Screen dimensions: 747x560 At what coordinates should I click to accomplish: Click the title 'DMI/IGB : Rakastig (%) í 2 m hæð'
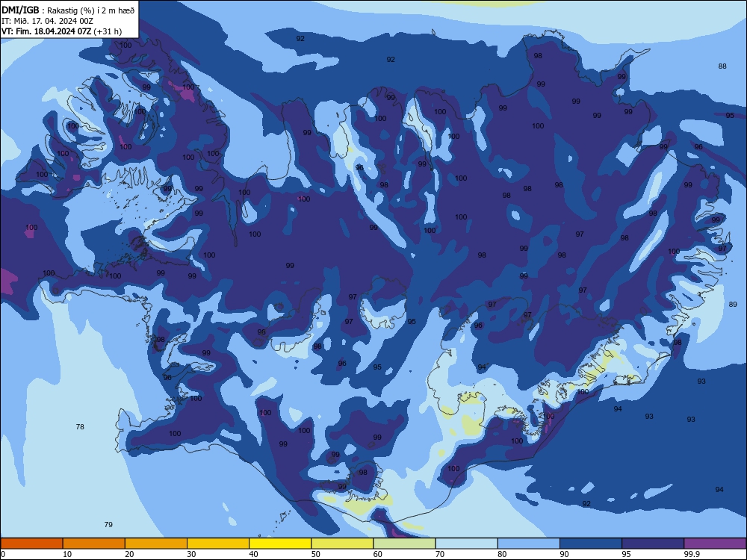(68, 10)
